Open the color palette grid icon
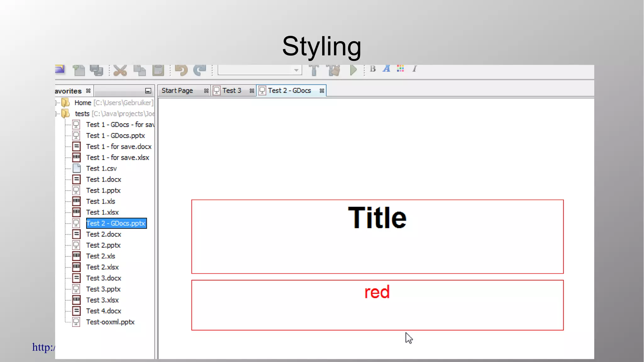Image resolution: width=644 pixels, height=362 pixels. [x=400, y=69]
